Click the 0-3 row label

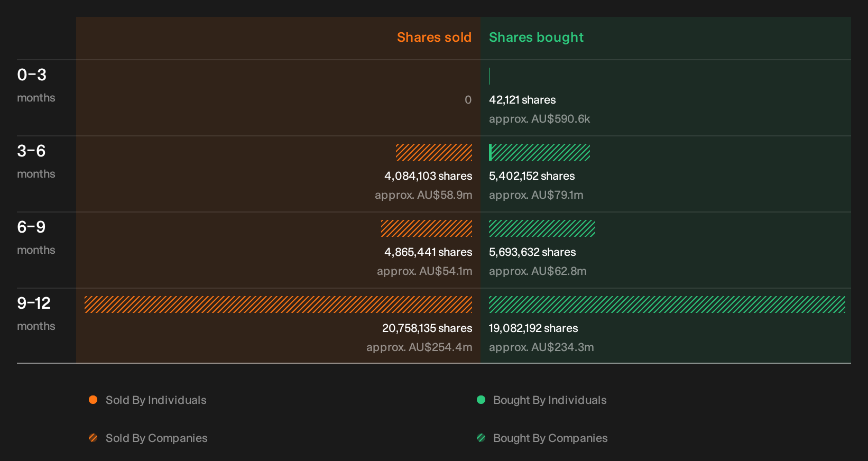point(32,75)
